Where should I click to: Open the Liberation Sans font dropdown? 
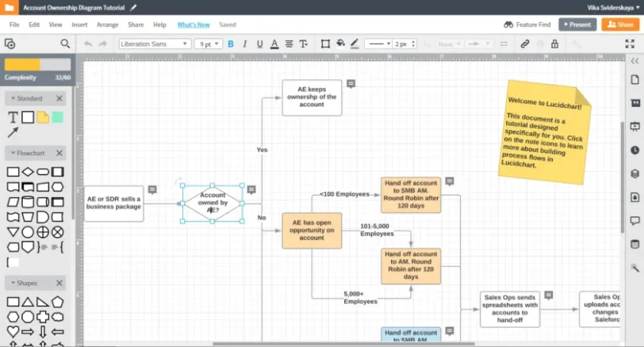[154, 44]
